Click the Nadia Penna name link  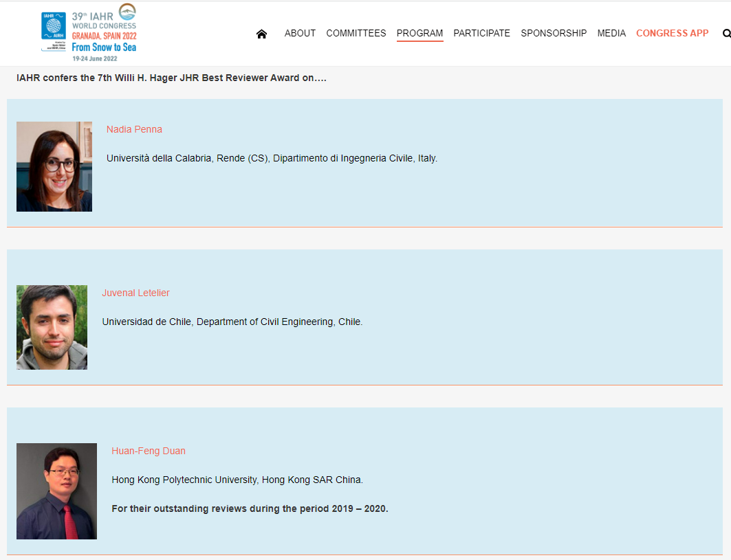(134, 129)
